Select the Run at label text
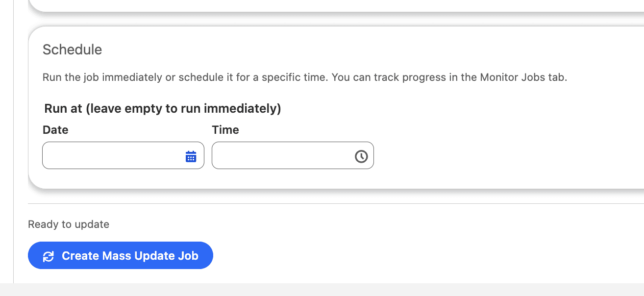This screenshot has height=296, width=644. 162,108
